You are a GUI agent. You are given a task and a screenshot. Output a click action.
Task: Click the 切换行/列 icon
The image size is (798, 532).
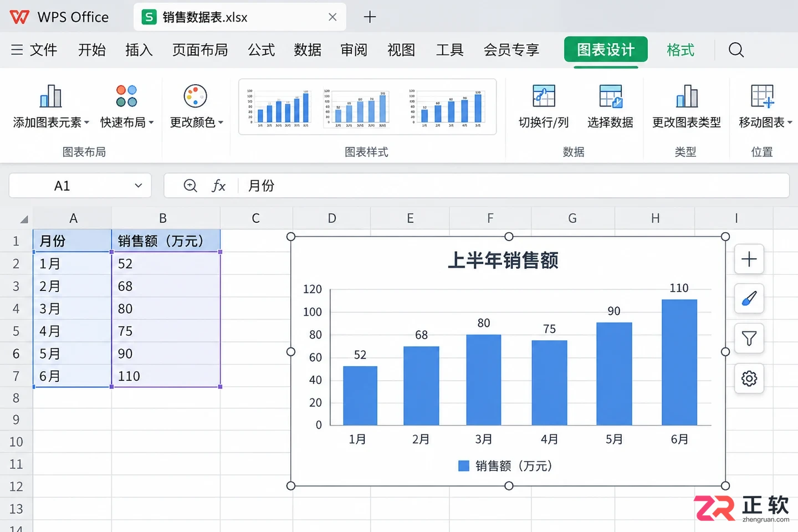tap(544, 96)
